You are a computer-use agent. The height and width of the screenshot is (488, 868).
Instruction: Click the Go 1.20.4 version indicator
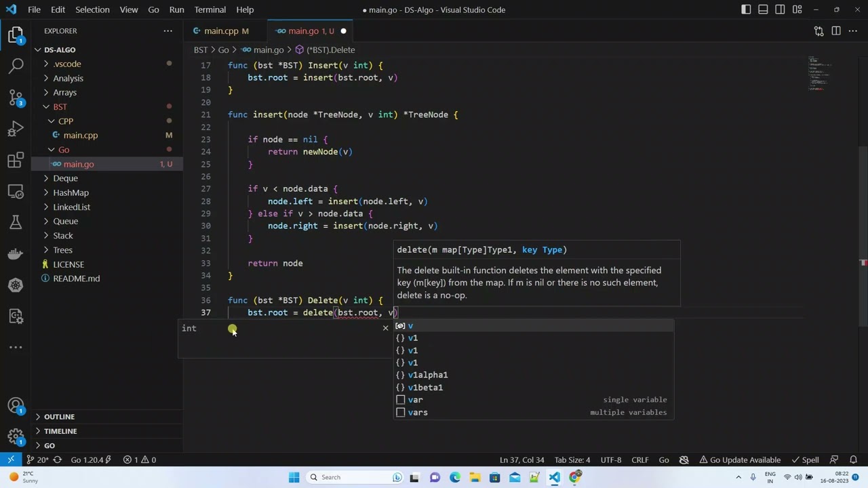pos(91,460)
